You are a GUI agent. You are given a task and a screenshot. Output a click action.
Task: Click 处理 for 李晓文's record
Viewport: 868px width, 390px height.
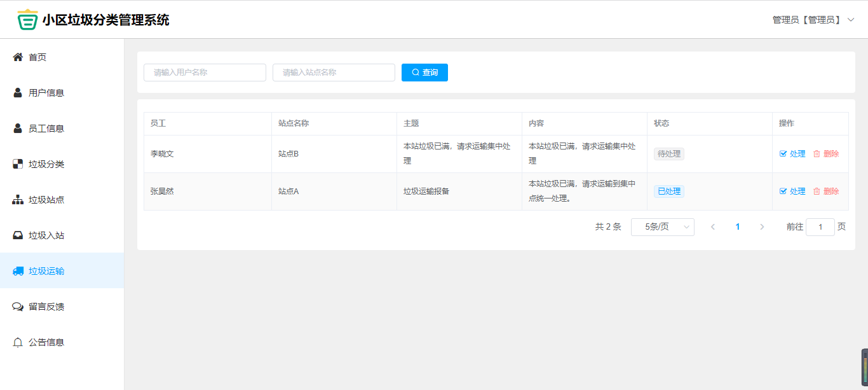pos(792,154)
